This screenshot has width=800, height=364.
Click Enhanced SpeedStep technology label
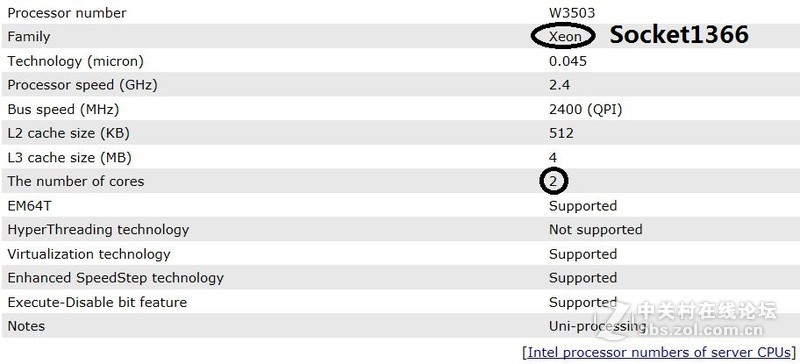point(115,278)
